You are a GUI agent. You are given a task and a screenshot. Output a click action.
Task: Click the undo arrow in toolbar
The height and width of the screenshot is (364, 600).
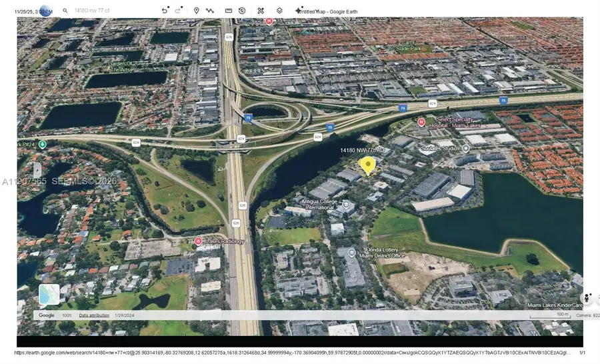[x=165, y=11]
